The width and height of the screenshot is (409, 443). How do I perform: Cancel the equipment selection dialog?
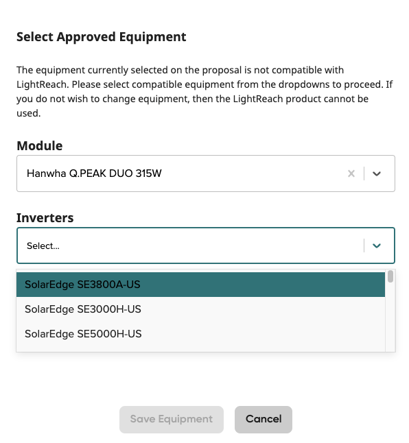tap(263, 419)
